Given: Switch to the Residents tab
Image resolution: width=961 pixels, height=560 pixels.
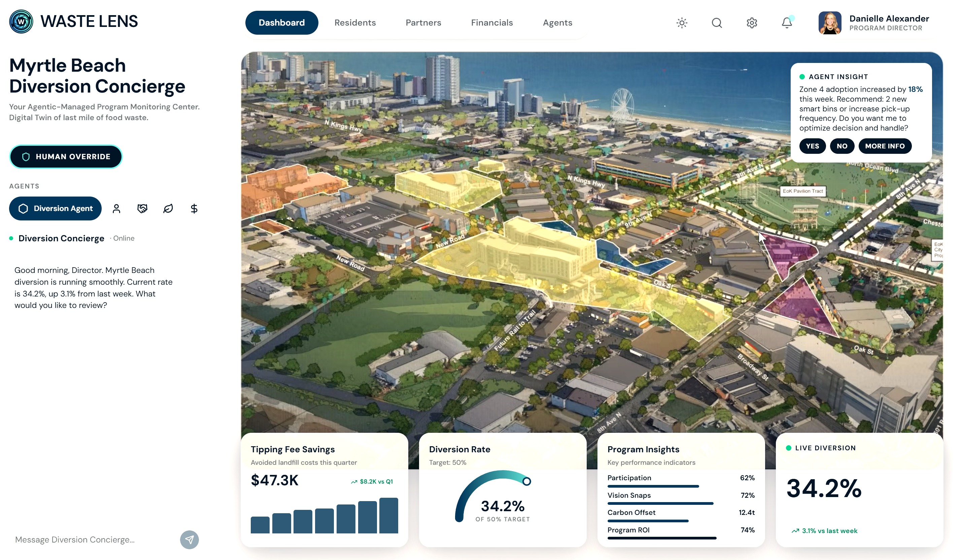Looking at the screenshot, I should tap(355, 23).
